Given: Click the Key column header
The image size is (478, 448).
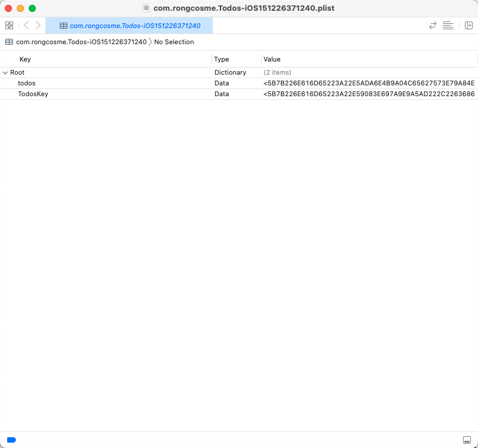Looking at the screenshot, I should (25, 59).
